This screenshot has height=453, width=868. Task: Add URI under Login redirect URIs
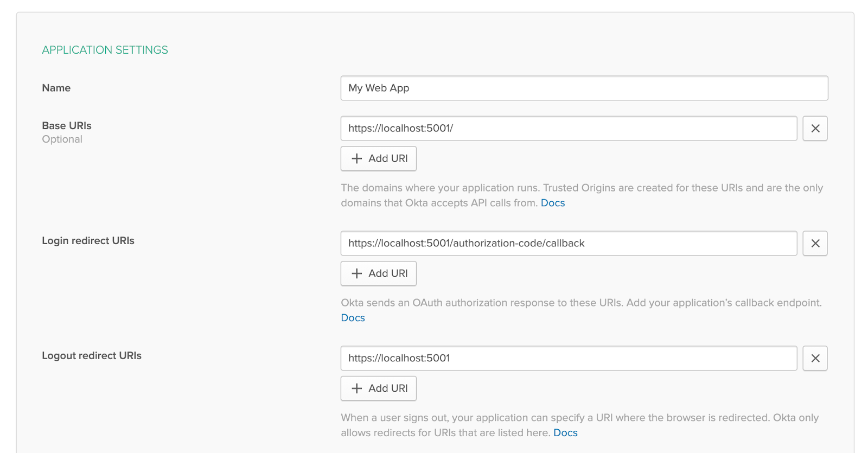(379, 273)
